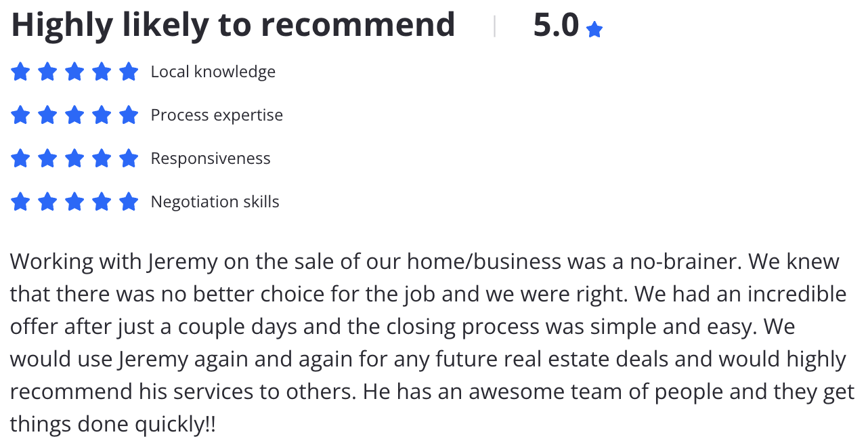Click the fifth star of Process expertise
868x441 pixels.
(x=129, y=114)
